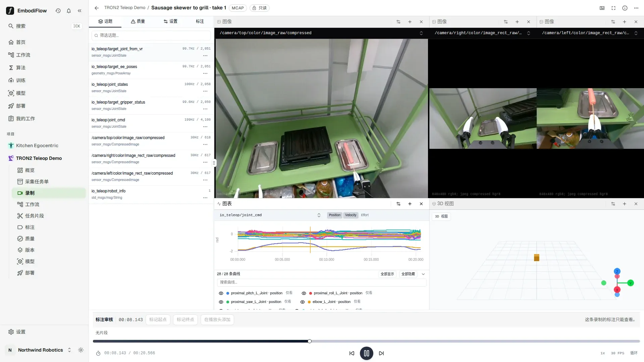Image resolution: width=644 pixels, height=362 pixels.
Task: Switch to the 标注 tab
Action: [200, 21]
